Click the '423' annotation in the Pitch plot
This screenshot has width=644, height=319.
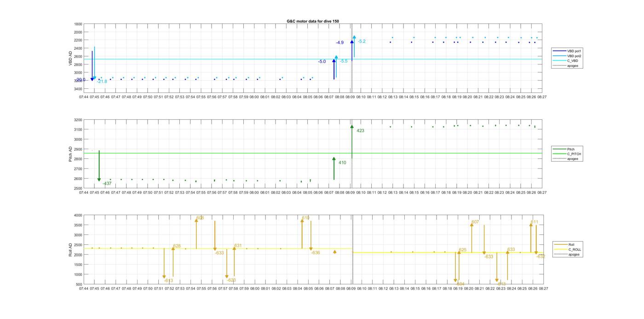[360, 131]
